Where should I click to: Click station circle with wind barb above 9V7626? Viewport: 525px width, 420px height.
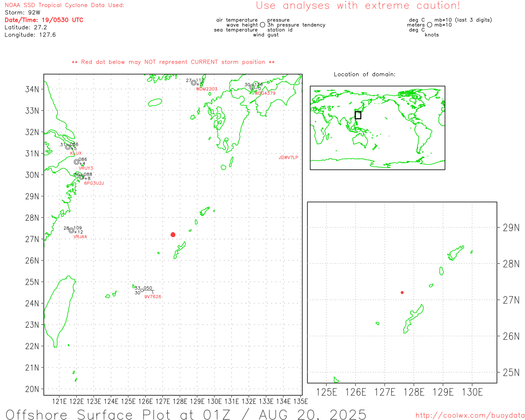pos(142,290)
